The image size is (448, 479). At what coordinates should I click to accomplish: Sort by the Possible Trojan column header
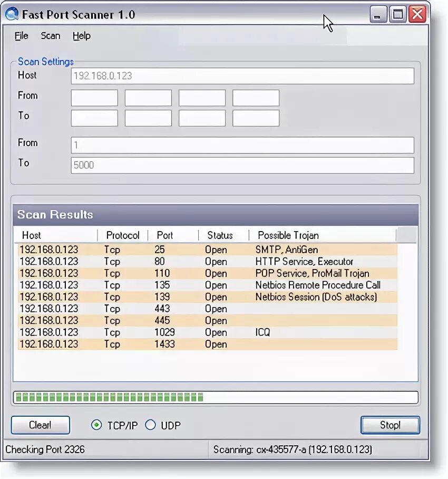[x=323, y=235]
